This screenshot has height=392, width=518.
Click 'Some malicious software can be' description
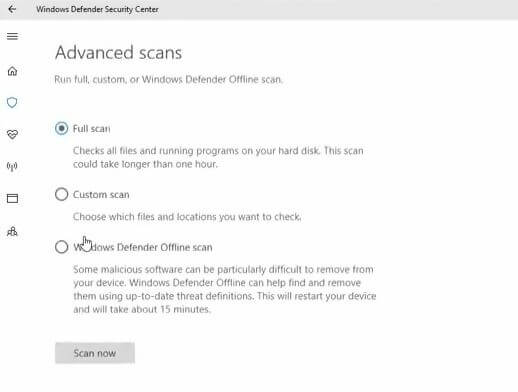pos(225,289)
